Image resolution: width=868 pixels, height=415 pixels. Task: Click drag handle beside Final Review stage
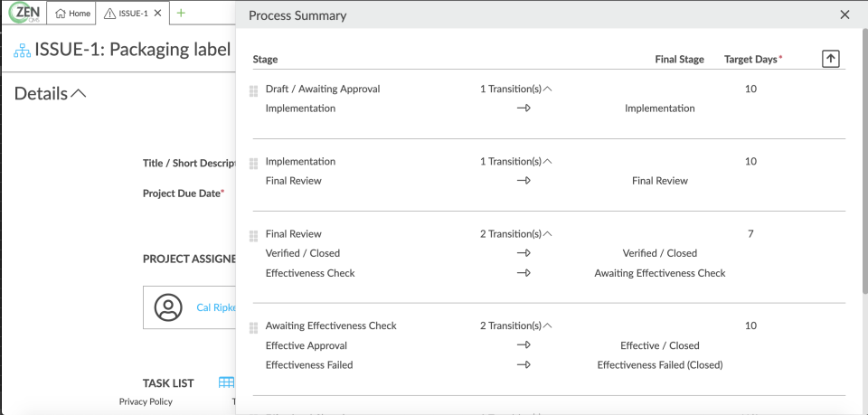254,235
